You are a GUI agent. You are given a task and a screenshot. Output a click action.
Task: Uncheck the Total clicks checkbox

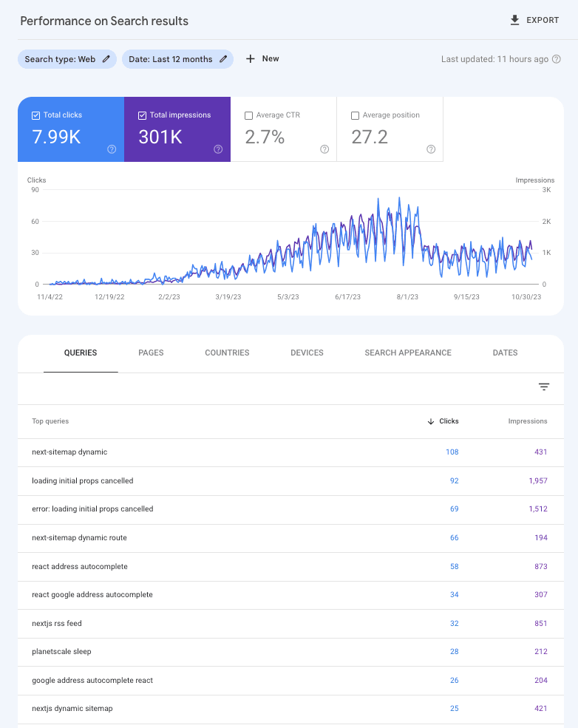point(35,115)
